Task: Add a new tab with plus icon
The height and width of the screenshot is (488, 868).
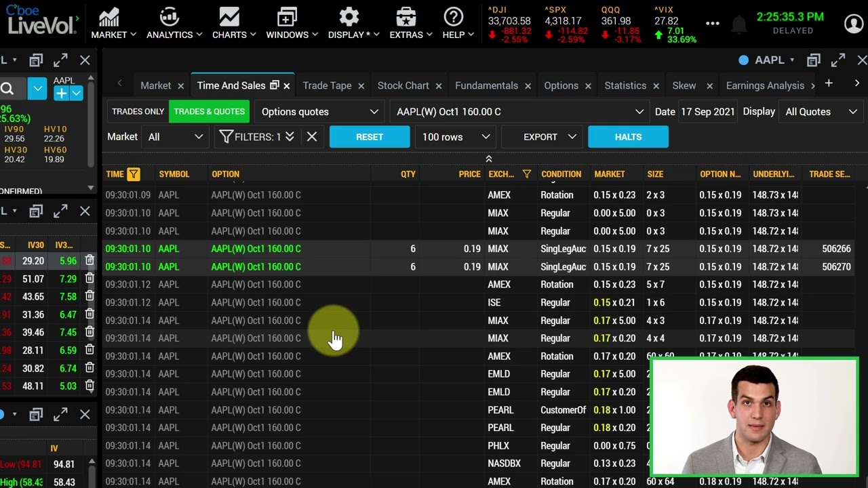Action: [829, 83]
